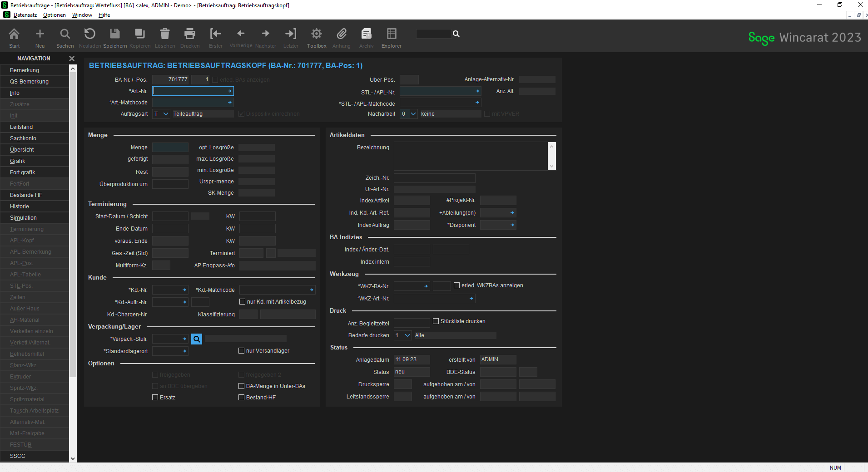The height and width of the screenshot is (472, 868).
Task: Open Historie from navigation
Action: click(35, 206)
